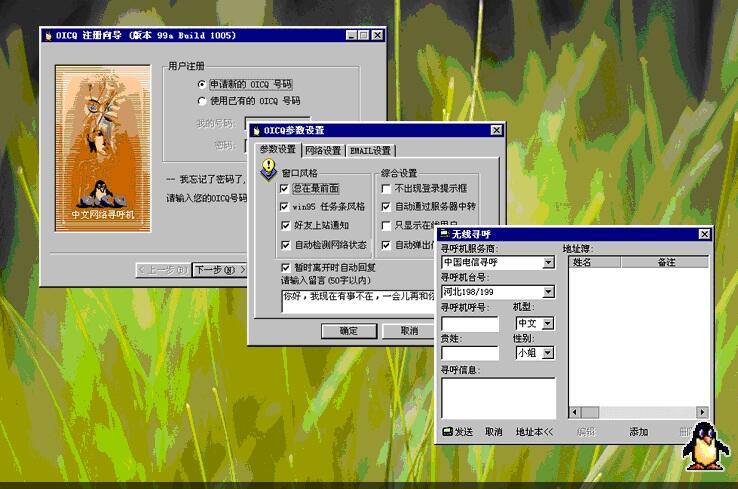Select 使用已有的 OICQ 号码 radio button
738x489 pixels.
[202, 101]
